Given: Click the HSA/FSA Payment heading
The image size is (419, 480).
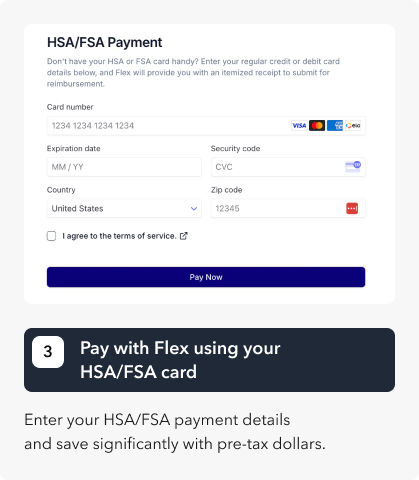Looking at the screenshot, I should 105,43.
